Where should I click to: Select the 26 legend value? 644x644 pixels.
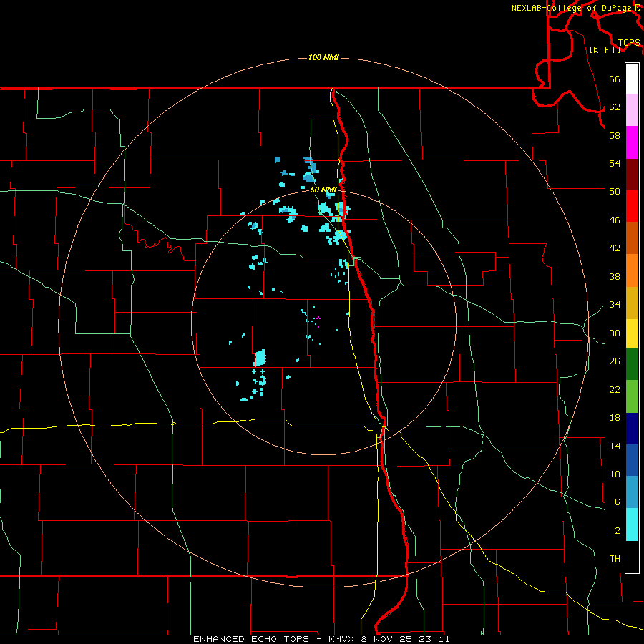615,361
